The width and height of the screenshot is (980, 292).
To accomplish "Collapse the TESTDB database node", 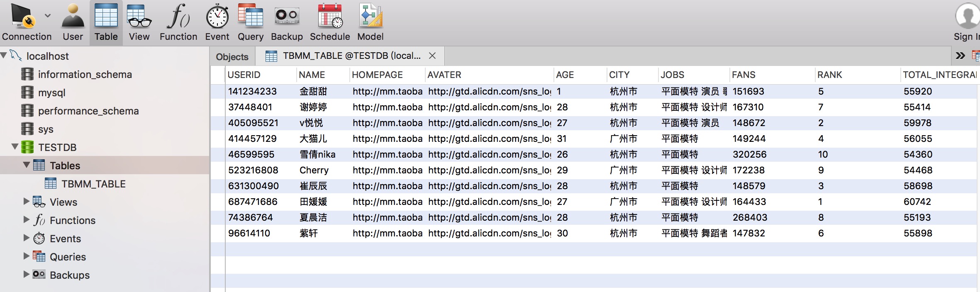I will 15,146.
